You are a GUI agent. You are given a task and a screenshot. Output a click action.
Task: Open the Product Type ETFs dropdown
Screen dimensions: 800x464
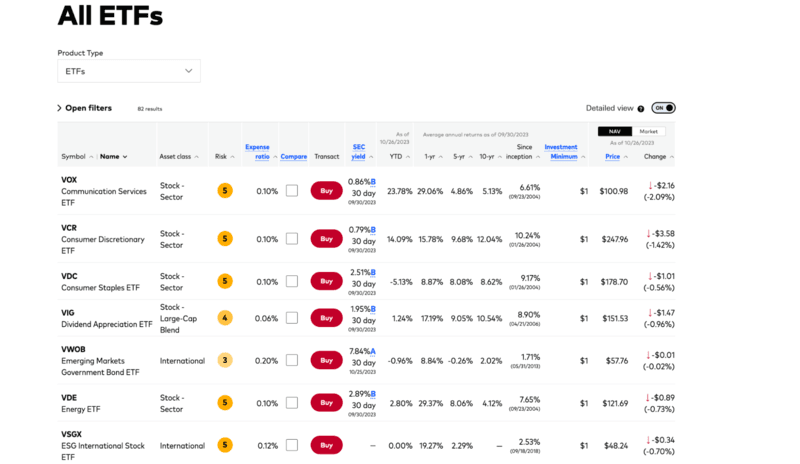coord(129,71)
